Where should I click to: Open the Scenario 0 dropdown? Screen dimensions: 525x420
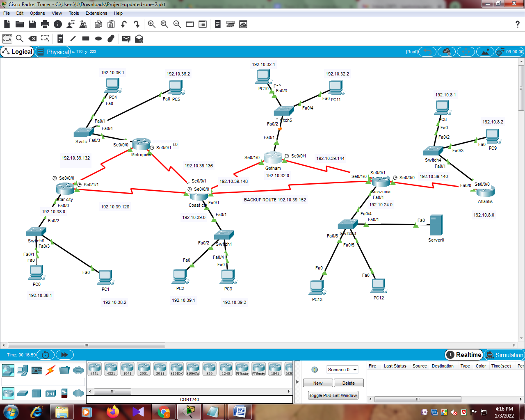tap(342, 370)
